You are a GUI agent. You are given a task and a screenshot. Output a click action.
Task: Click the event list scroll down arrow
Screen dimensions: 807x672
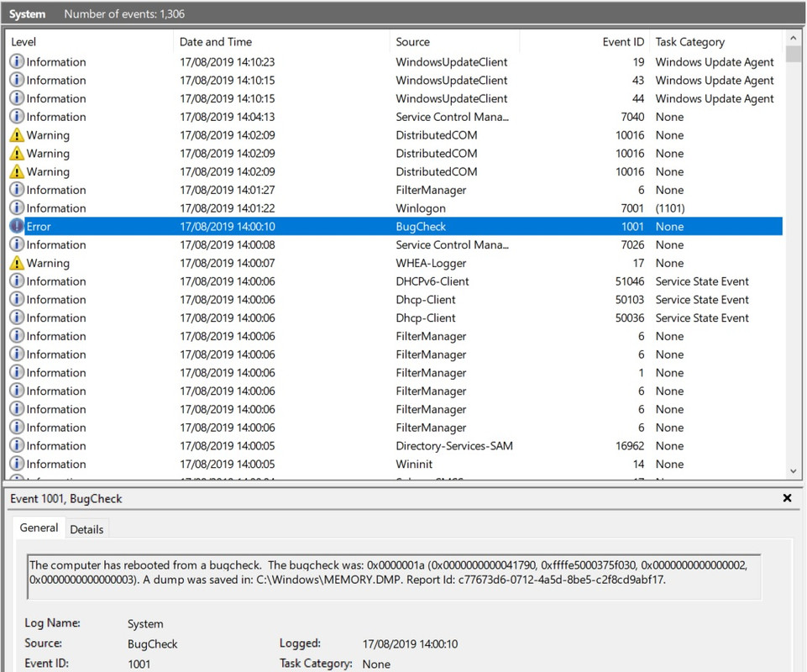tap(793, 471)
